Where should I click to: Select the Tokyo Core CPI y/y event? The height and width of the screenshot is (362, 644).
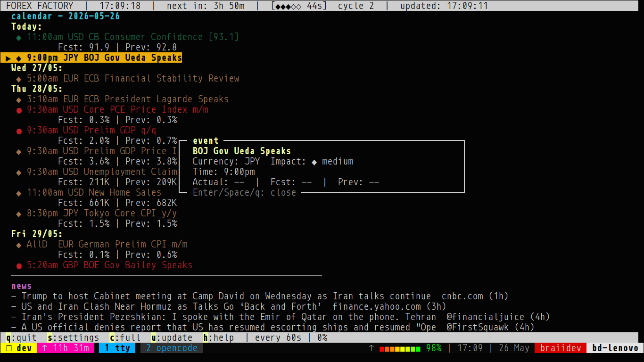tap(97, 213)
